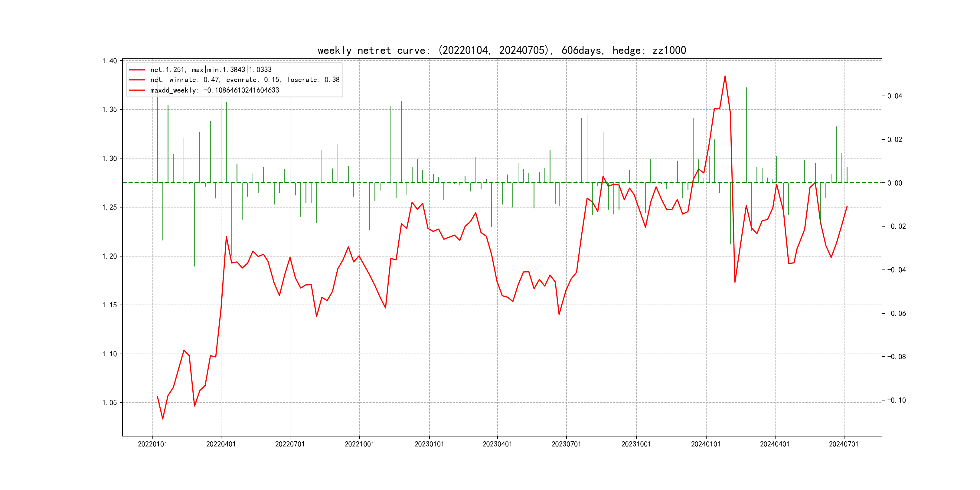Click the winrate legend entry text
This screenshot has height=490, width=980.
[245, 80]
